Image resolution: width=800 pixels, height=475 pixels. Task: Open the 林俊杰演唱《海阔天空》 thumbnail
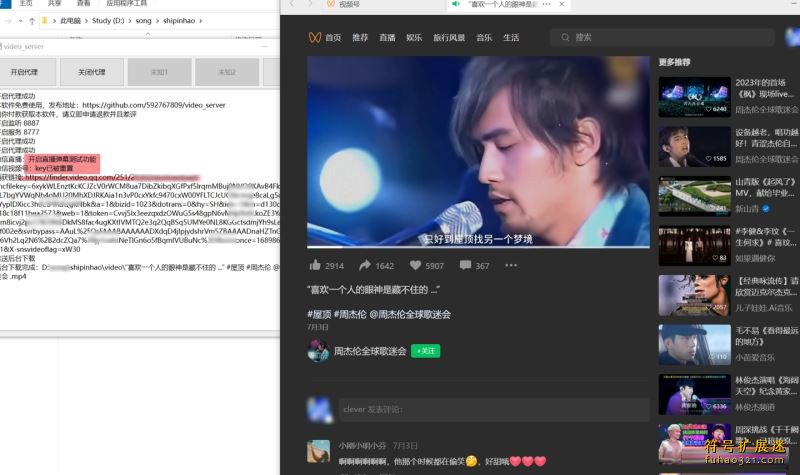694,394
